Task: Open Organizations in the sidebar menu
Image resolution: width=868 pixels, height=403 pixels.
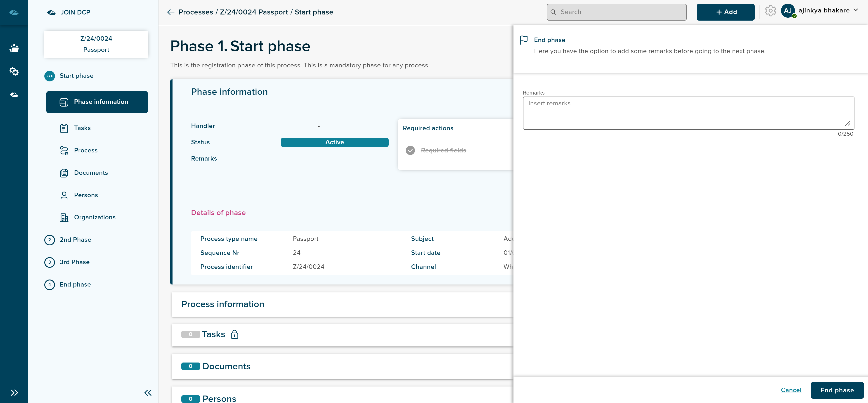Action: [95, 217]
